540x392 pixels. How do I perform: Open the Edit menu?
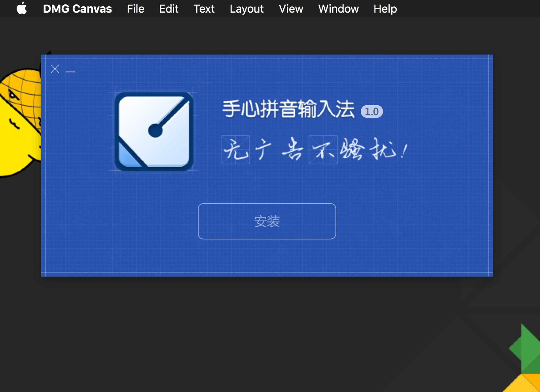(x=169, y=9)
